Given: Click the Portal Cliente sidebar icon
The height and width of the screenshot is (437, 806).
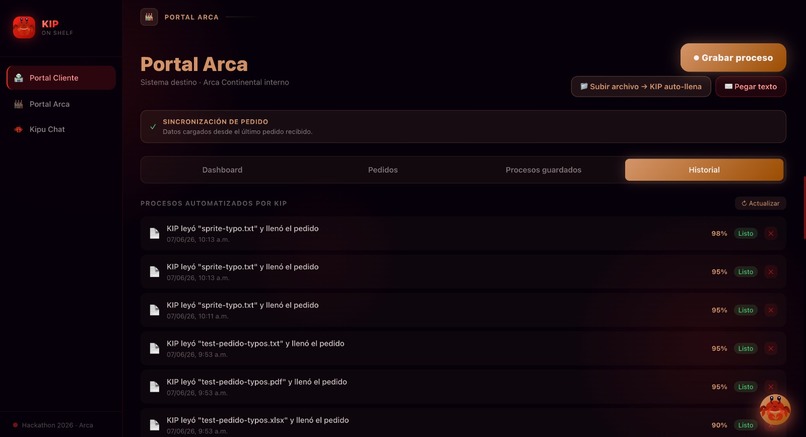Looking at the screenshot, I should 19,78.
